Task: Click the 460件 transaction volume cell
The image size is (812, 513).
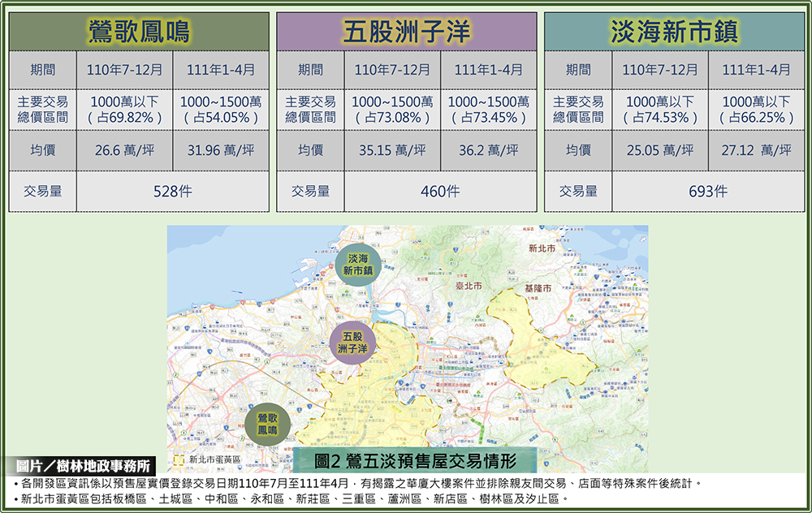Action: pyautogui.click(x=440, y=192)
